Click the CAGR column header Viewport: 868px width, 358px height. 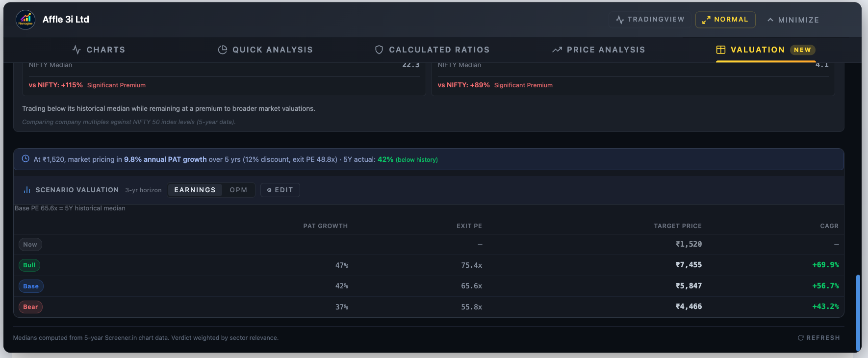coord(829,226)
